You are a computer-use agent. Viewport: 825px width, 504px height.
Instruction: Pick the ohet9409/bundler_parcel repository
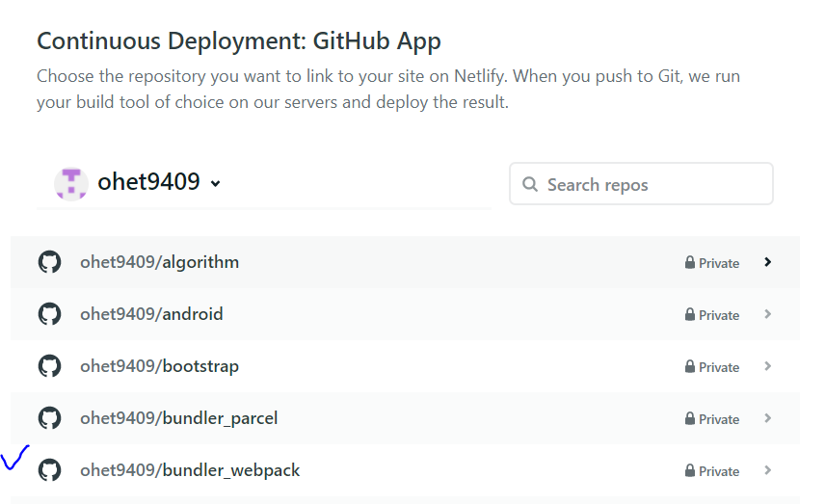pyautogui.click(x=405, y=418)
